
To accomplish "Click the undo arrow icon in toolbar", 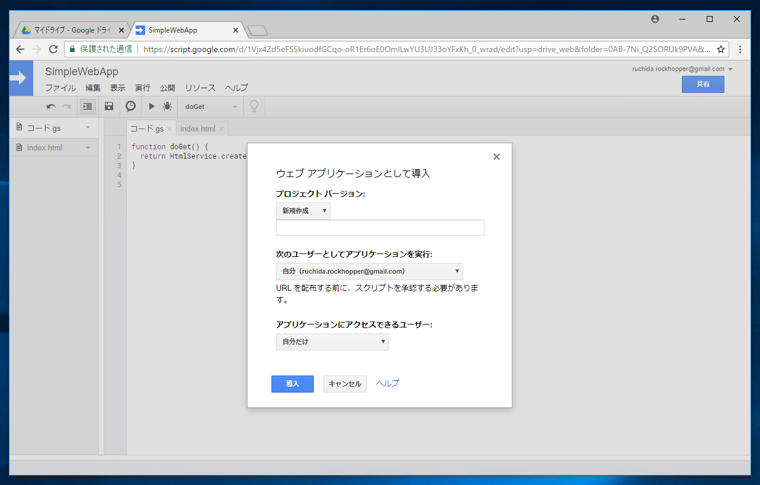I will tap(51, 107).
